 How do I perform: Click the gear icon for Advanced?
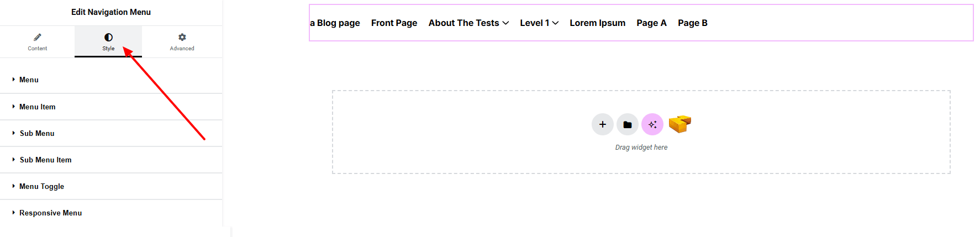click(182, 38)
